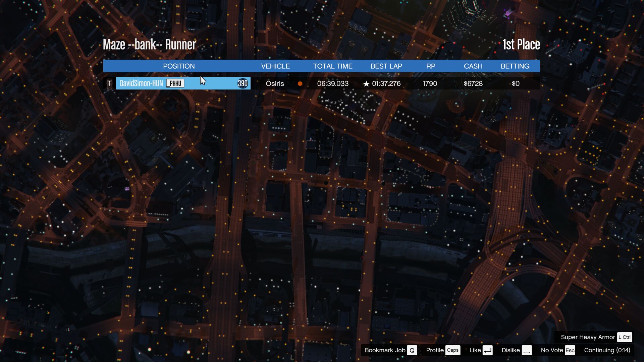The width and height of the screenshot is (644, 362).
Task: Click the POSITION column header
Action: pyautogui.click(x=179, y=66)
